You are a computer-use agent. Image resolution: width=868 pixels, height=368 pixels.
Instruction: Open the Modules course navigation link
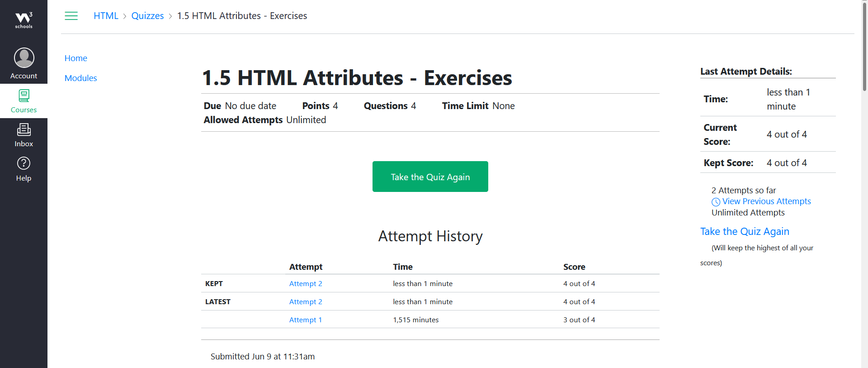pos(80,78)
